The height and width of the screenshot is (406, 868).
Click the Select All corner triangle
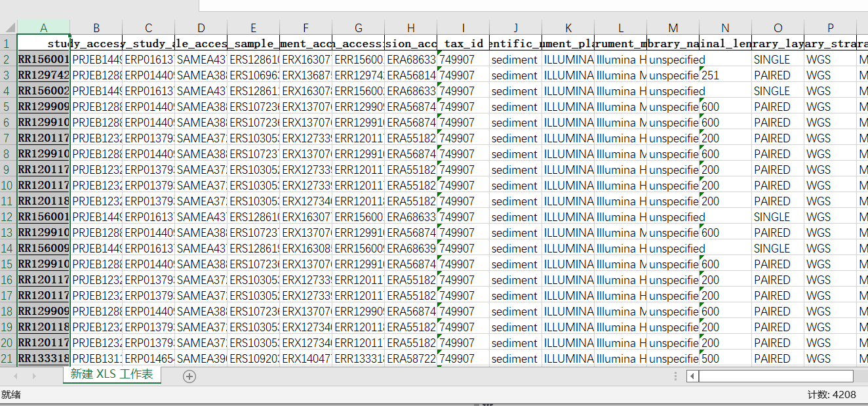[x=9, y=28]
